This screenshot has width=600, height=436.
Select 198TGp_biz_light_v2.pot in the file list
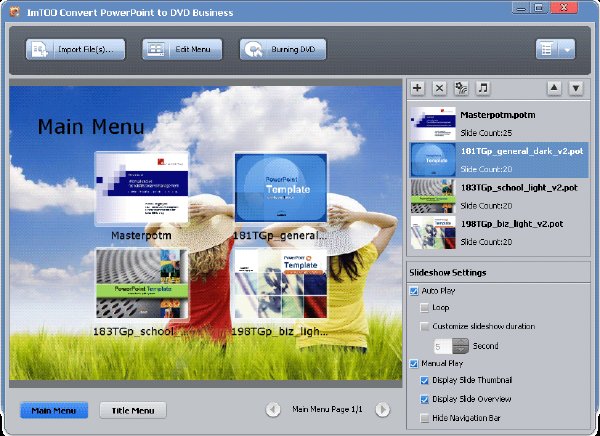pyautogui.click(x=499, y=232)
